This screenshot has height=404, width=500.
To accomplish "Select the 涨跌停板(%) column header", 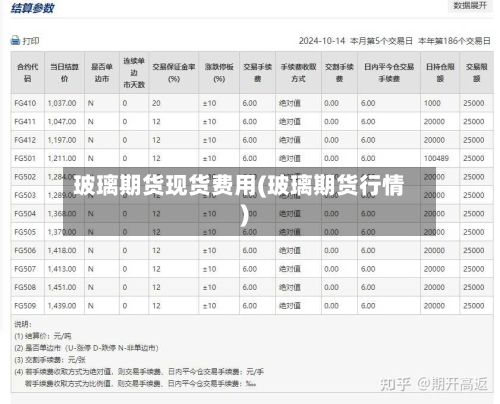I will click(x=219, y=73).
